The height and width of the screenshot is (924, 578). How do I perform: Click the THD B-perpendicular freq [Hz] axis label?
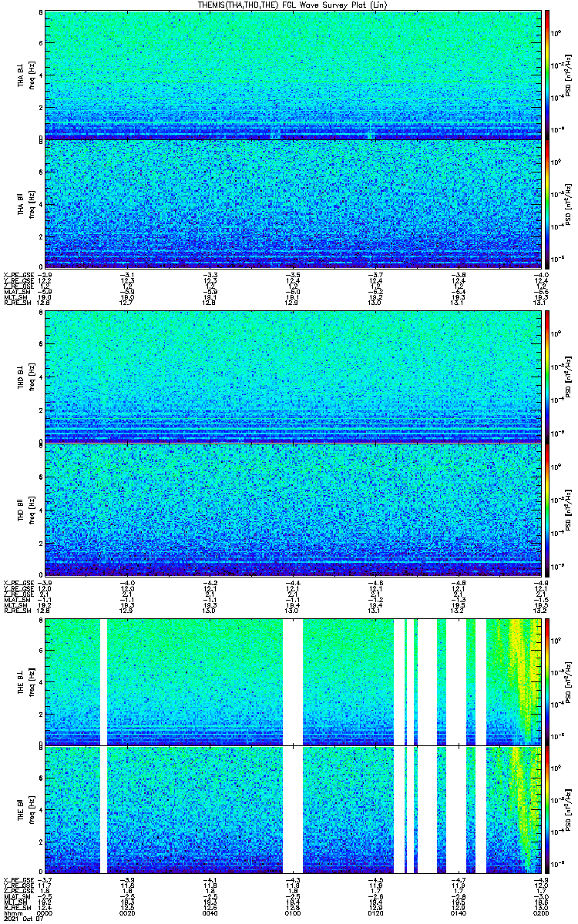pyautogui.click(x=32, y=377)
